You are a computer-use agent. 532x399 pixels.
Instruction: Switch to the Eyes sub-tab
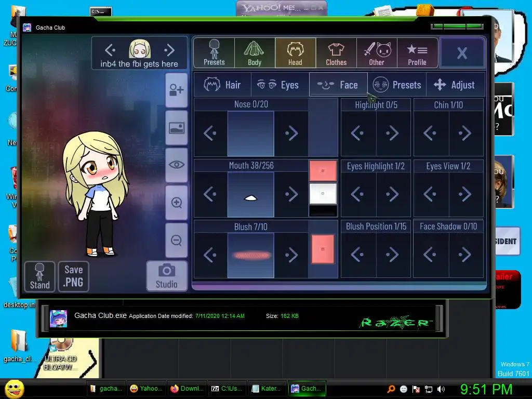pyautogui.click(x=280, y=85)
